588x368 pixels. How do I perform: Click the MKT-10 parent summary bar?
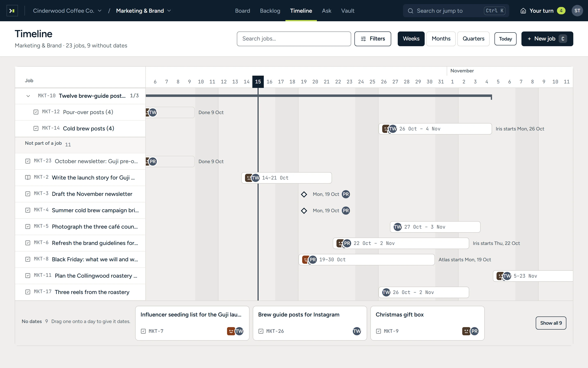[x=318, y=96]
